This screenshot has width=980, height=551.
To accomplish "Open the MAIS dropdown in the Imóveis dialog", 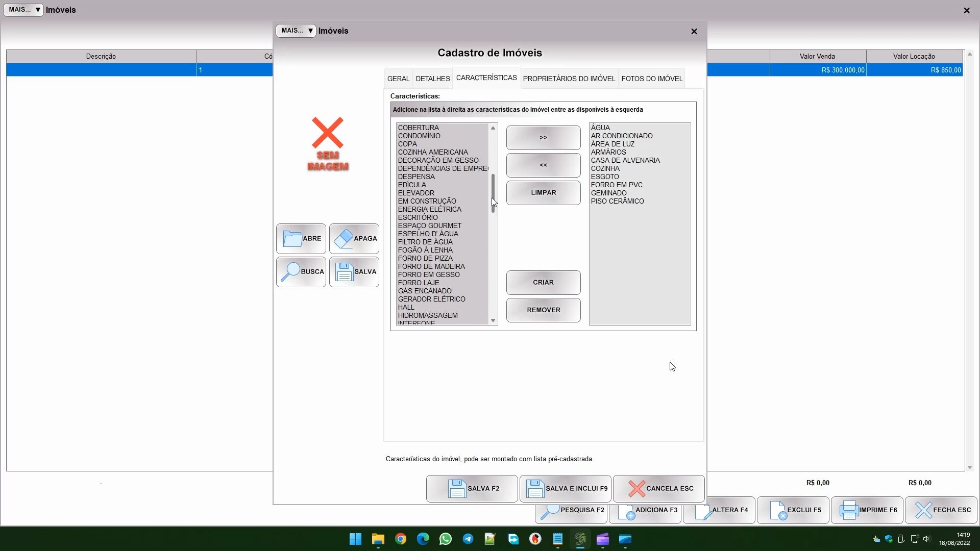I will 296,31.
